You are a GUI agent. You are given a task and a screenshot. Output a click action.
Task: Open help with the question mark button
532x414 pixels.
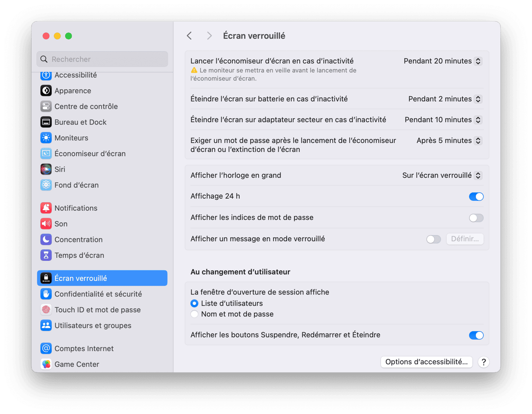click(x=483, y=362)
